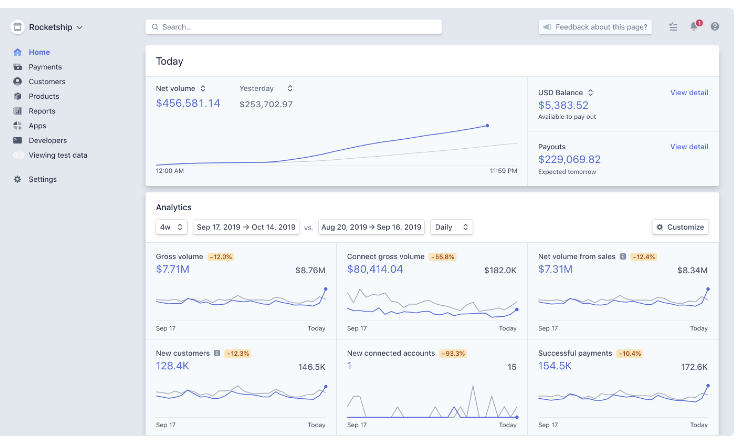The image size is (736, 442).
Task: Click the Rocketship account logo icon
Action: [17, 27]
